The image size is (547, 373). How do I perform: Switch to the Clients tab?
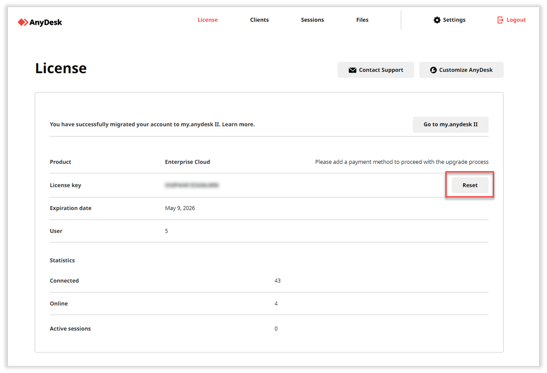259,20
